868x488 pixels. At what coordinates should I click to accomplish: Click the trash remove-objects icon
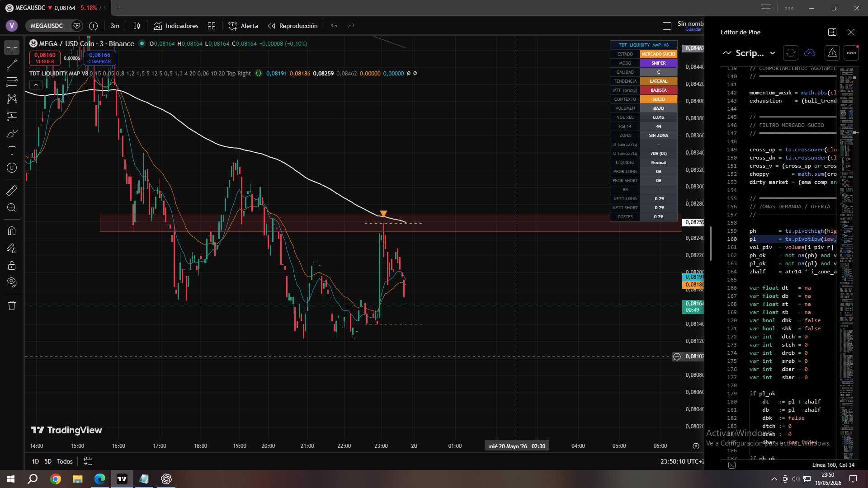coord(12,305)
